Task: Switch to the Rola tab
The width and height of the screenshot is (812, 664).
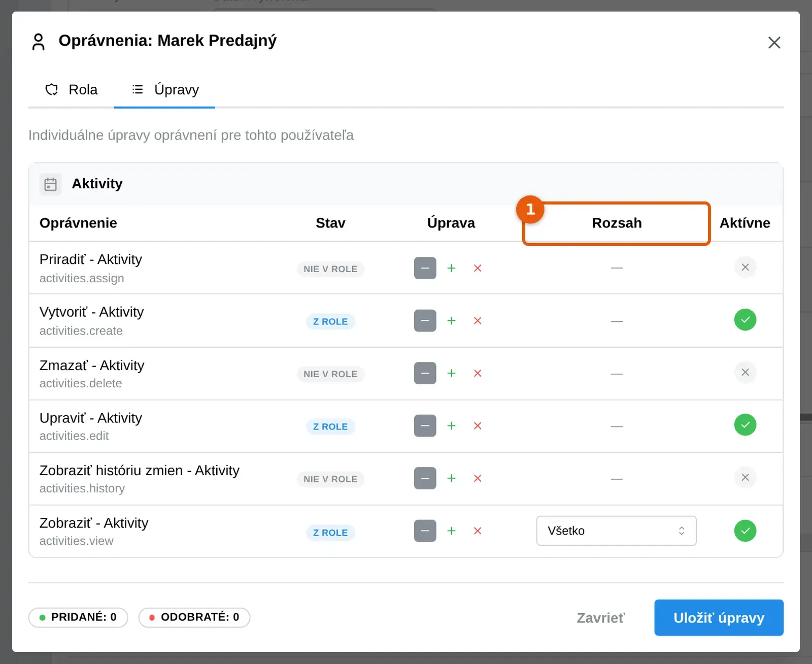Action: (72, 90)
